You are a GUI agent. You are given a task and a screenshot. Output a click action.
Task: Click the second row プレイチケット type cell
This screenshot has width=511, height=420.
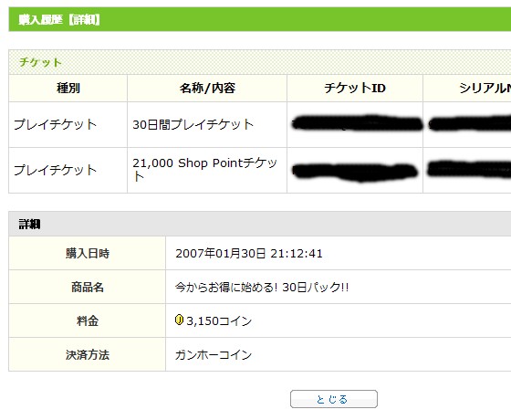68,170
